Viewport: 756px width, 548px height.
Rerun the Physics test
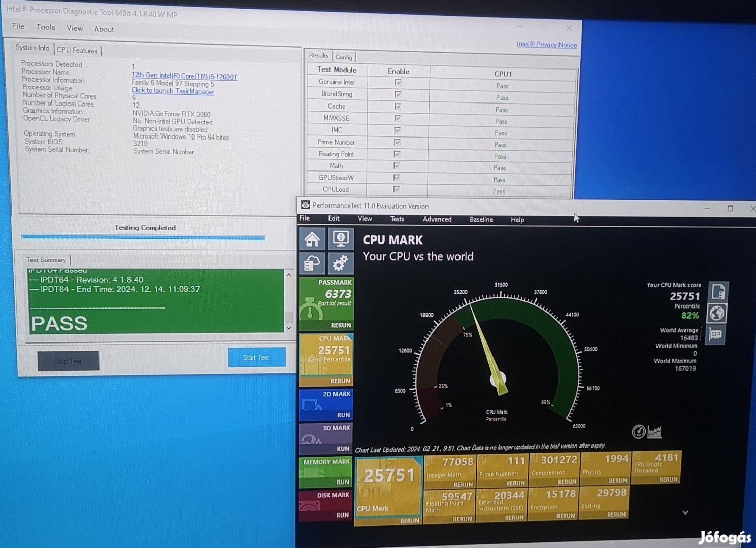tap(618, 481)
